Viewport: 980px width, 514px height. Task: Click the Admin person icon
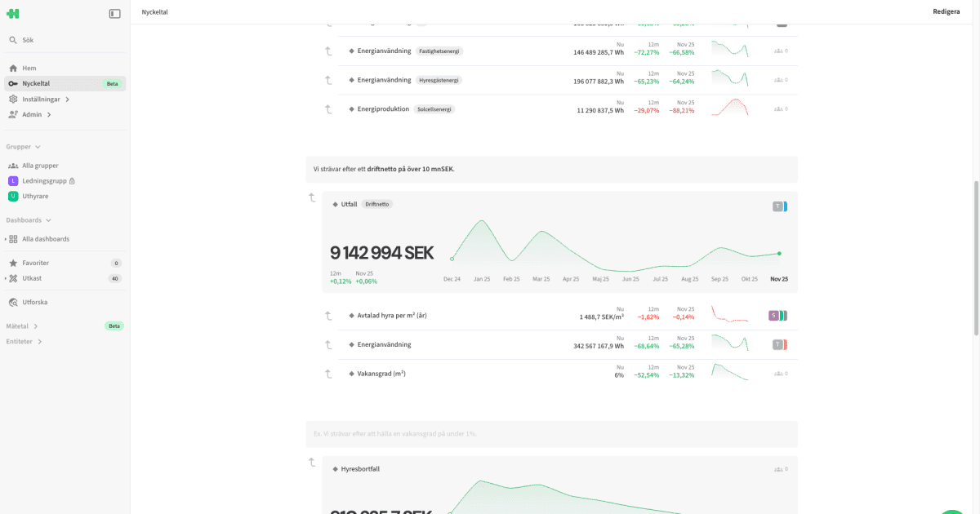[x=12, y=114]
